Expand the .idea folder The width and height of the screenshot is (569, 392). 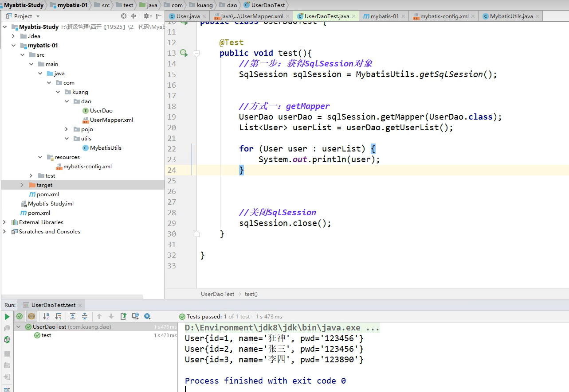tap(13, 36)
